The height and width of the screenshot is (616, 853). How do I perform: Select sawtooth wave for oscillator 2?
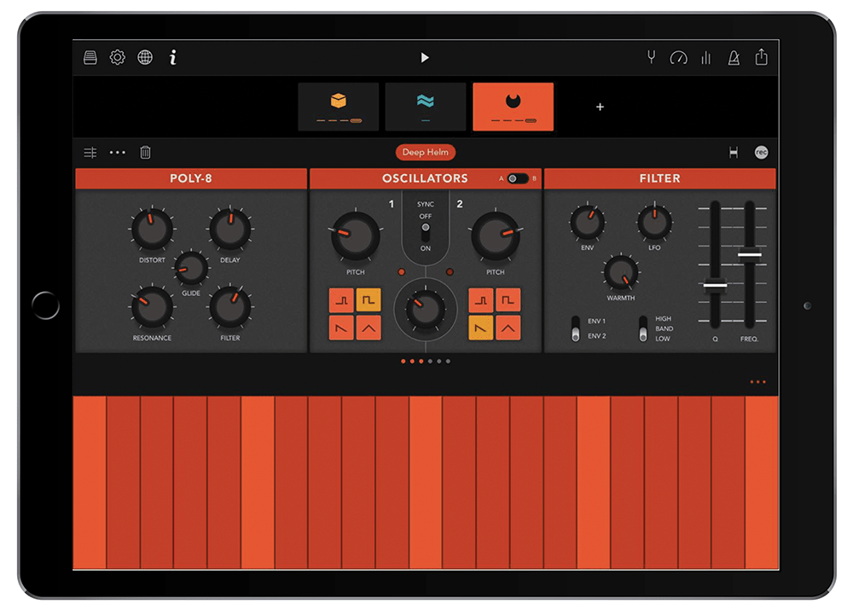pos(481,328)
